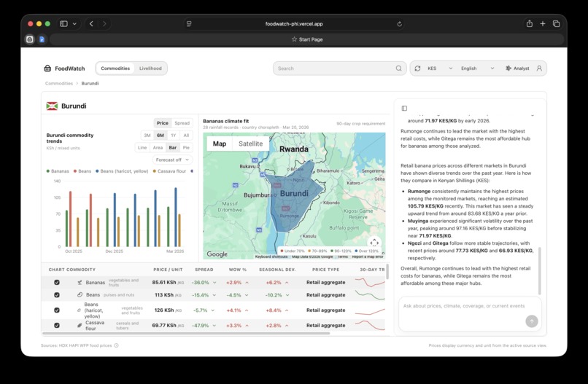Open the KES currency dropdown

point(440,68)
